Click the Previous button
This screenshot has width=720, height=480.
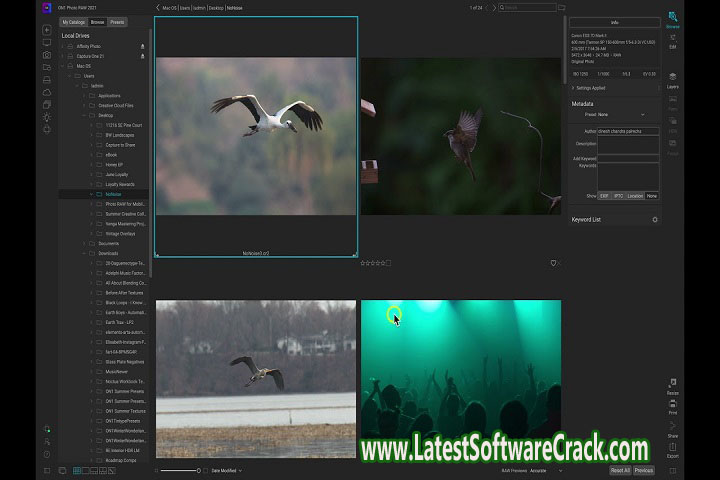coord(644,470)
